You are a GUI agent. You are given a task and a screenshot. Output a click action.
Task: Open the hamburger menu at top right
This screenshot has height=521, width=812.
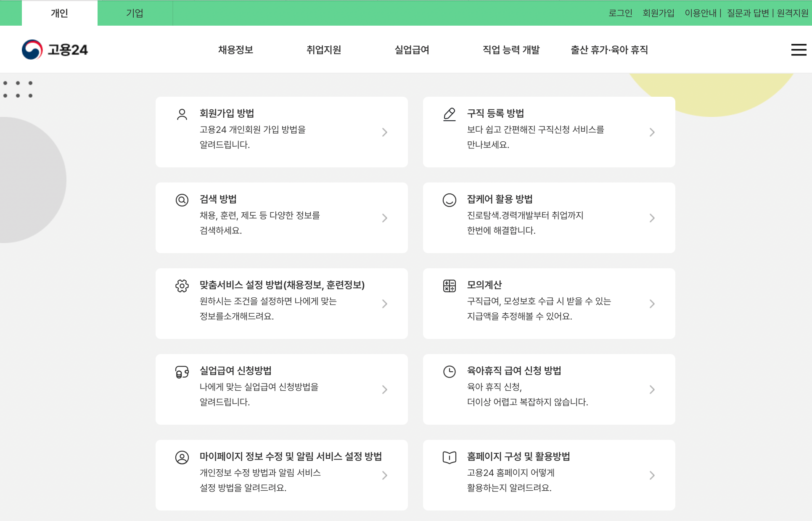(799, 49)
